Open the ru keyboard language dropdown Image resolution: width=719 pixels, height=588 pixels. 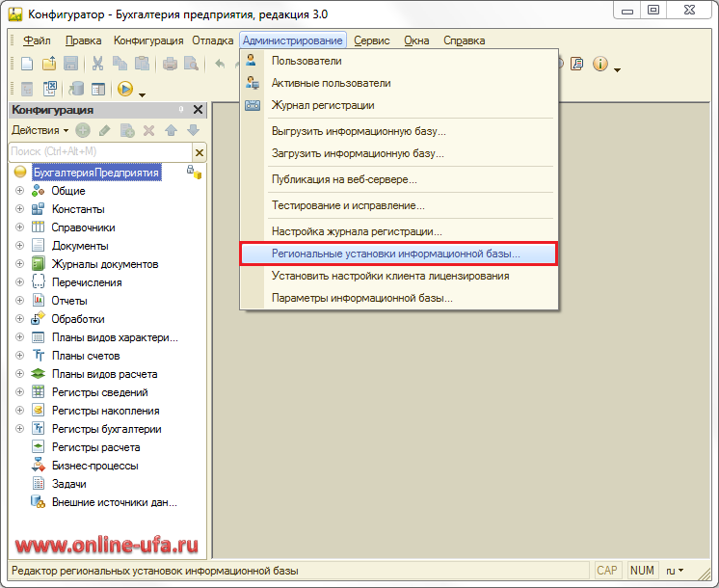pos(675,571)
